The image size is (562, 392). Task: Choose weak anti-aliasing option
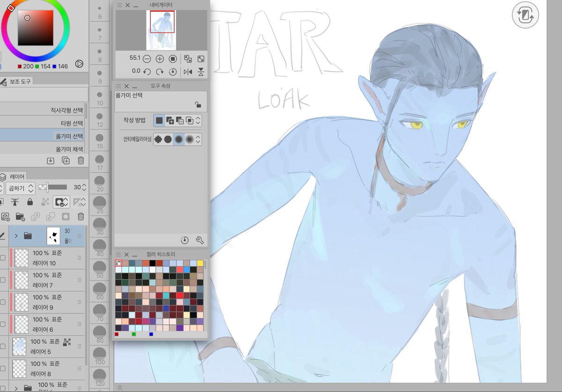(168, 139)
